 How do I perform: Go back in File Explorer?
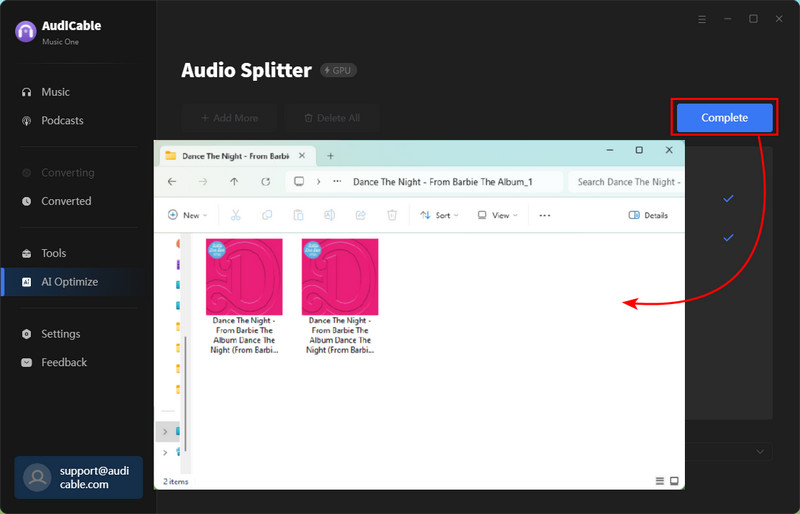tap(172, 182)
